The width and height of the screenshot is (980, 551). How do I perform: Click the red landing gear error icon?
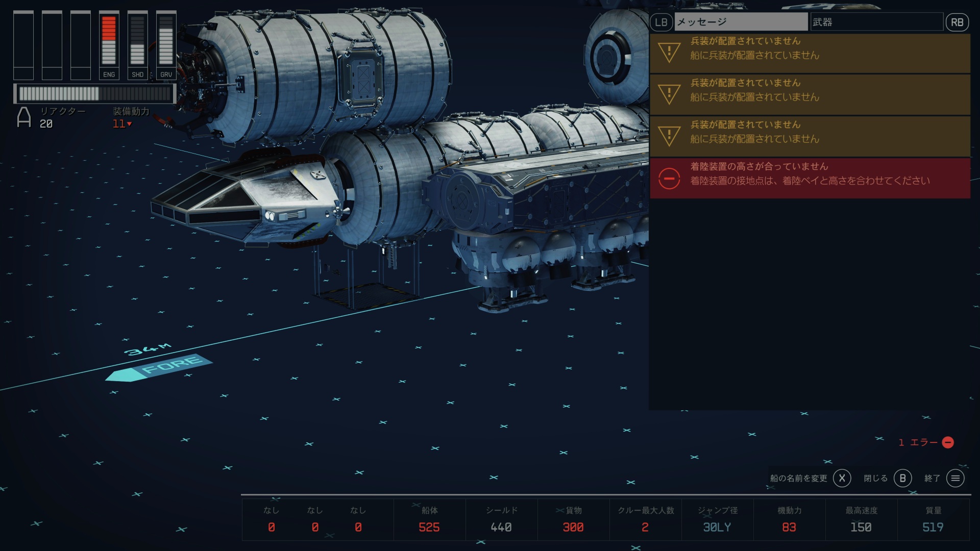point(669,178)
